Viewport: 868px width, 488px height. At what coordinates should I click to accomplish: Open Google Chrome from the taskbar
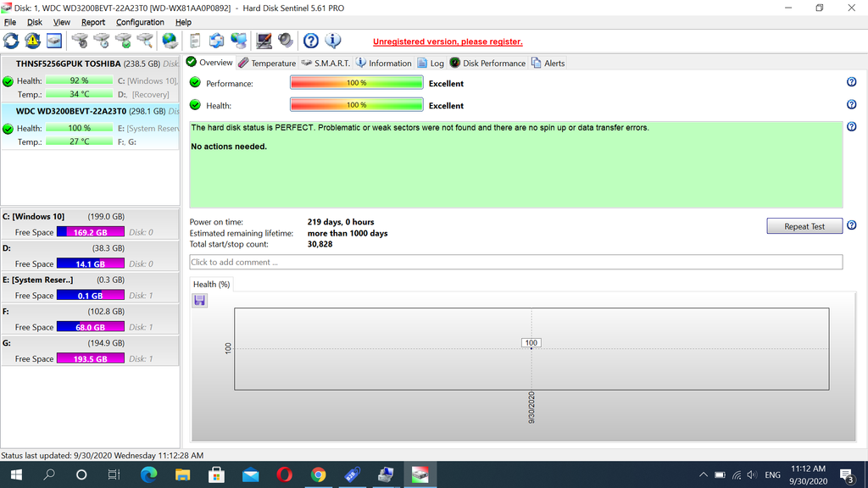coord(319,474)
